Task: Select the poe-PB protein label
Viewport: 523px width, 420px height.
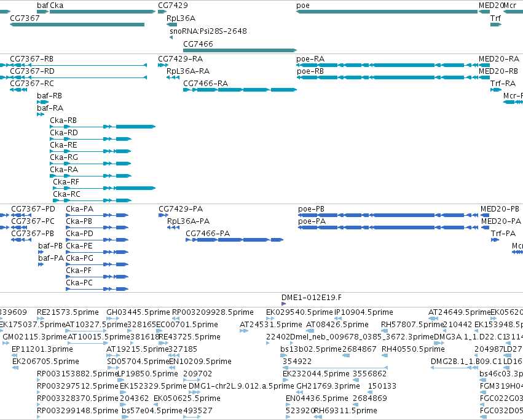Action: (x=311, y=209)
